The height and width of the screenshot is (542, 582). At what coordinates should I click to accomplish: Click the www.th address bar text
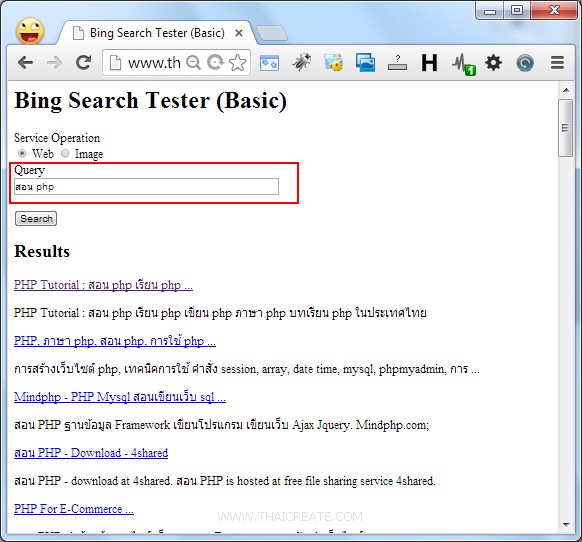pyautogui.click(x=154, y=63)
